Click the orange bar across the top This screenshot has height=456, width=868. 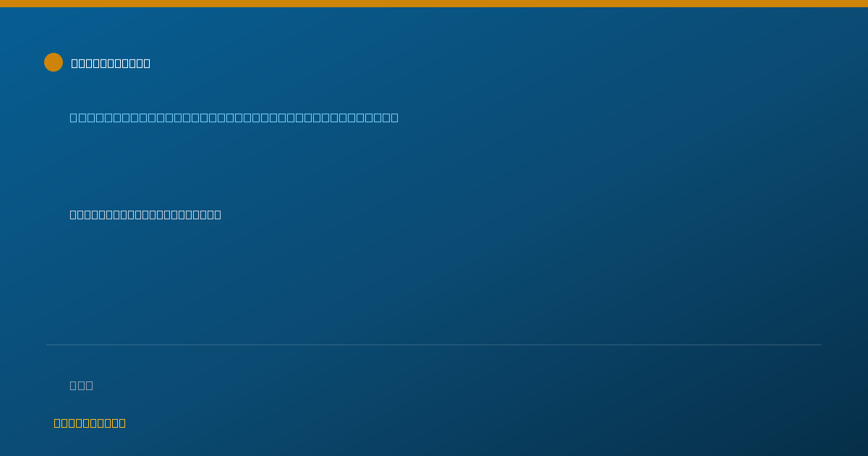(x=434, y=4)
